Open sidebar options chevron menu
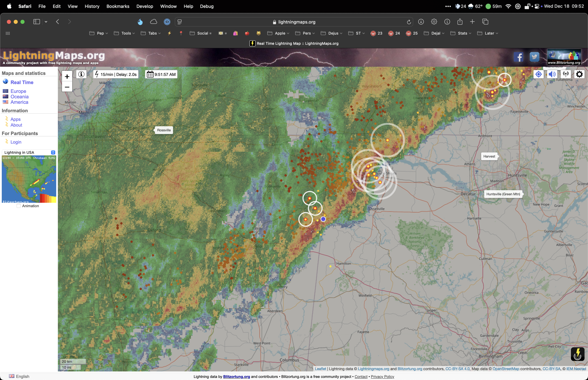The width and height of the screenshot is (588, 380). pyautogui.click(x=46, y=22)
